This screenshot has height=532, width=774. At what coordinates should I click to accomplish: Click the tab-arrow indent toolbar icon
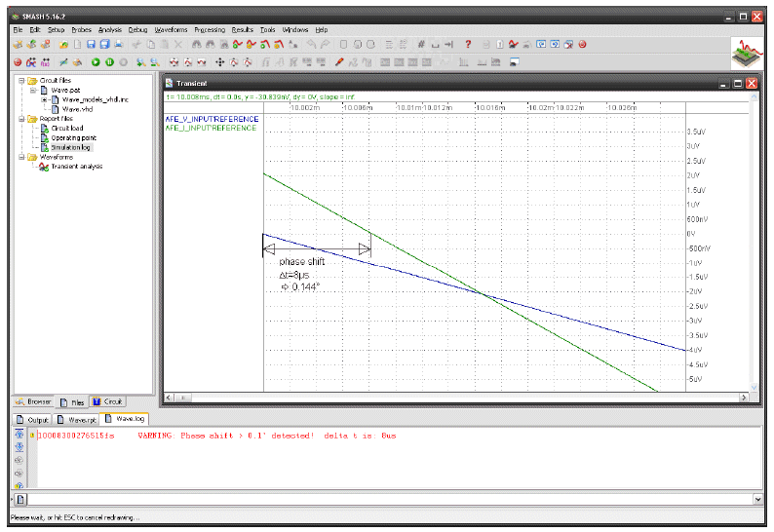click(448, 45)
